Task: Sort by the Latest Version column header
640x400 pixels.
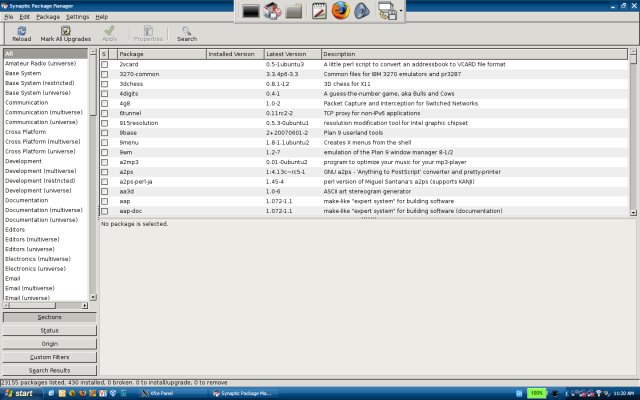Action: (x=292, y=53)
